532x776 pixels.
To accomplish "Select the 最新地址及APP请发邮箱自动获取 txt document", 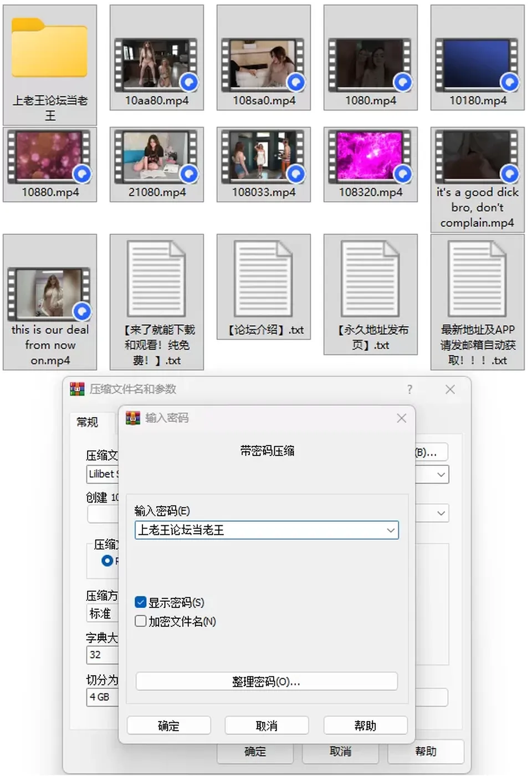I will [x=477, y=302].
